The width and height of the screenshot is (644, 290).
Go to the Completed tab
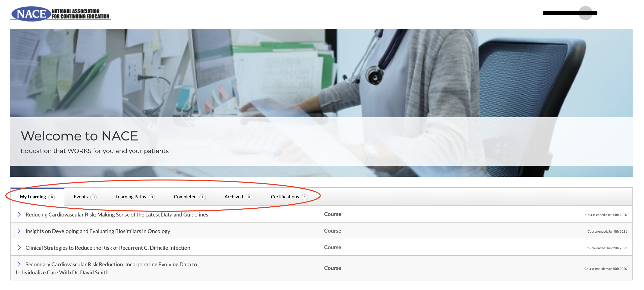[185, 197]
